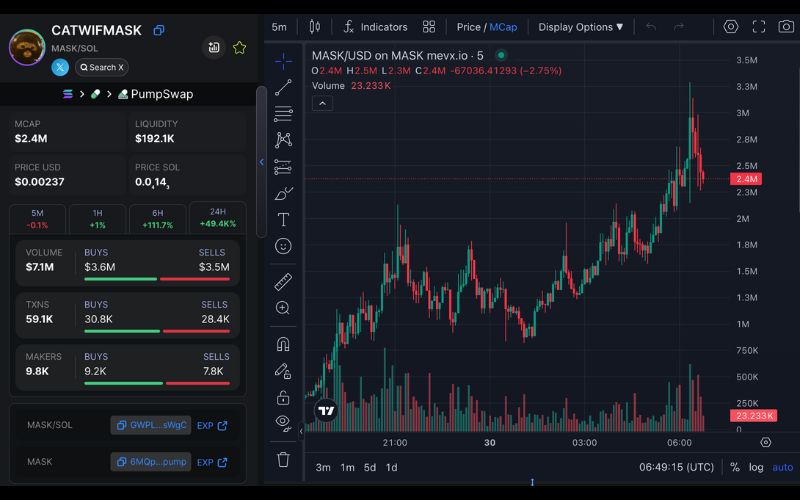800x500 pixels.
Task: Click the pill icon in the breadcrumb
Action: (x=95, y=94)
